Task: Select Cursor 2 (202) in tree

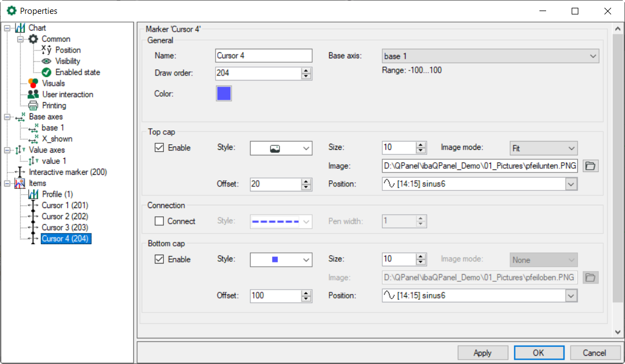Action: [64, 216]
